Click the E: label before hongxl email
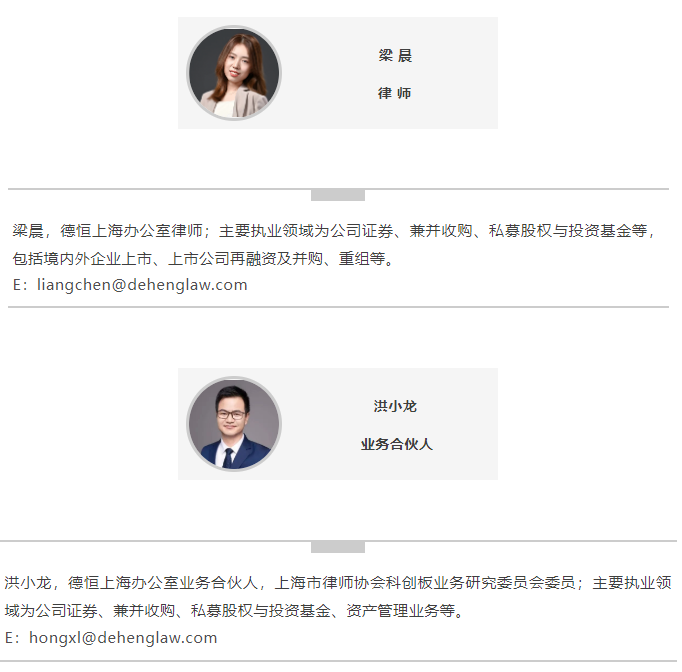 (x=12, y=638)
